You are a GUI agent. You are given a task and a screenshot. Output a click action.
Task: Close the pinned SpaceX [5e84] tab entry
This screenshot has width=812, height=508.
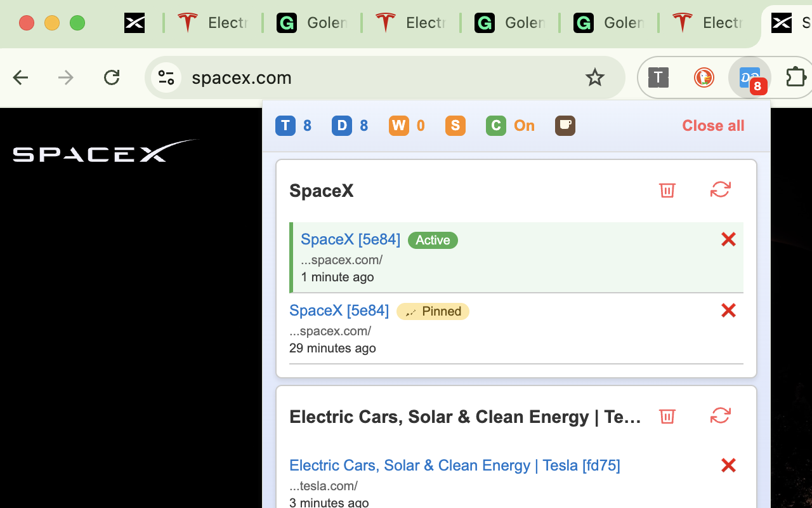(728, 311)
